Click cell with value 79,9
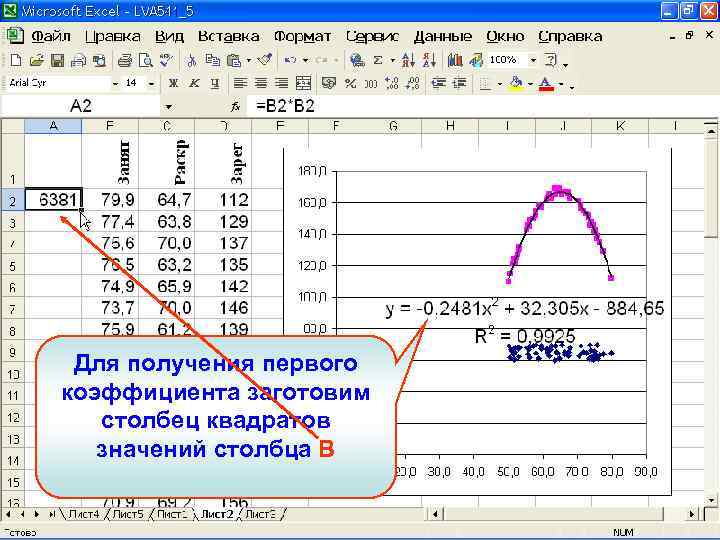The image size is (720, 540). [x=110, y=200]
